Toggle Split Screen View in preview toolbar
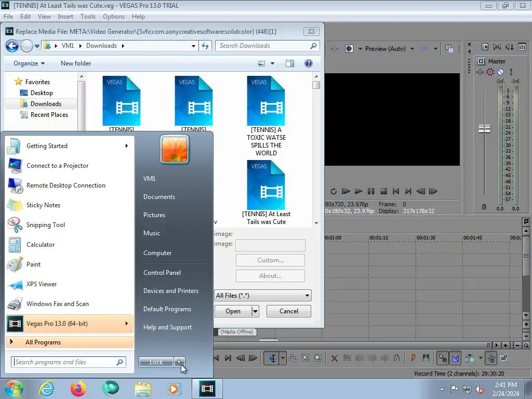The width and height of the screenshot is (532, 399). tap(349, 49)
